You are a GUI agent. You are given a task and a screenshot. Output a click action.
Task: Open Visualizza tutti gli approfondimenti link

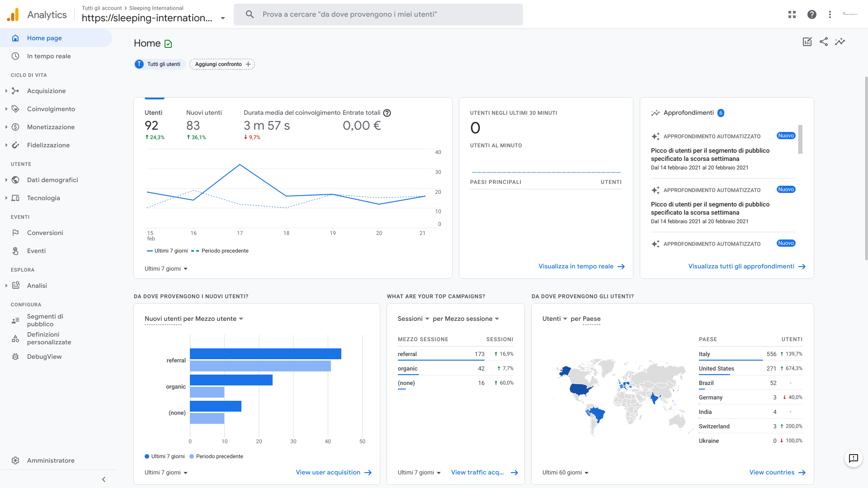click(x=747, y=267)
